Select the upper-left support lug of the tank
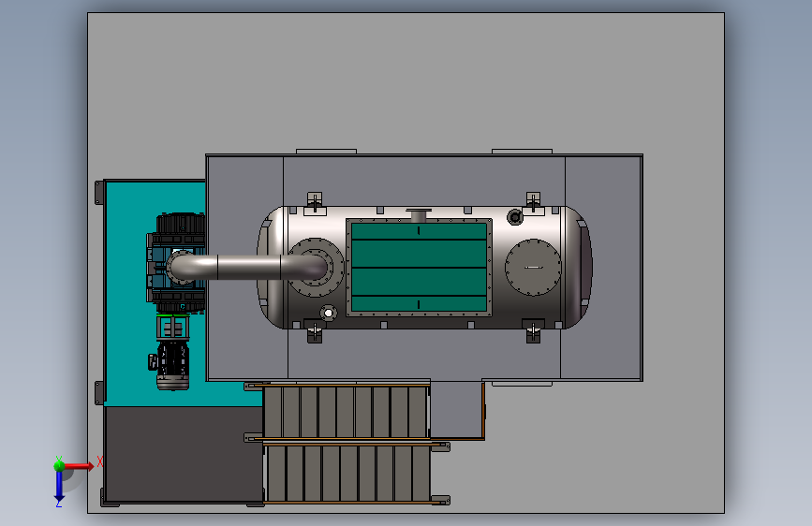Viewport: 812px width, 526px height. [x=315, y=202]
